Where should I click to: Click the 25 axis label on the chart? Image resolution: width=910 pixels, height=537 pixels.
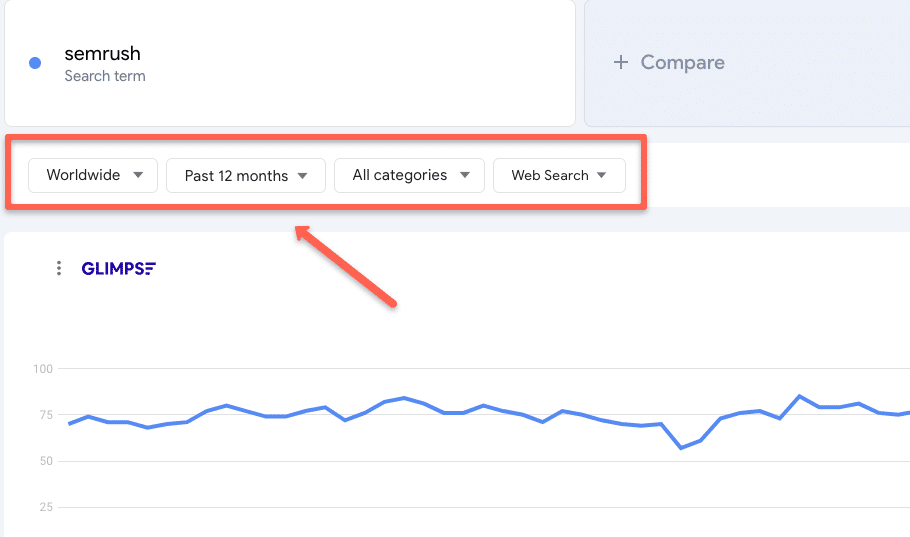(x=46, y=507)
